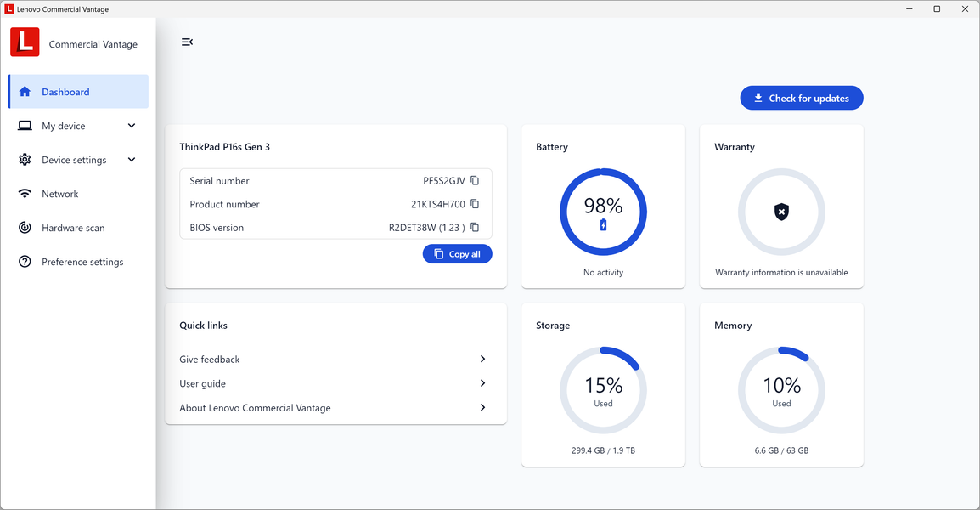Click the red Lenovo L logo
The height and width of the screenshot is (510, 980).
[x=25, y=42]
